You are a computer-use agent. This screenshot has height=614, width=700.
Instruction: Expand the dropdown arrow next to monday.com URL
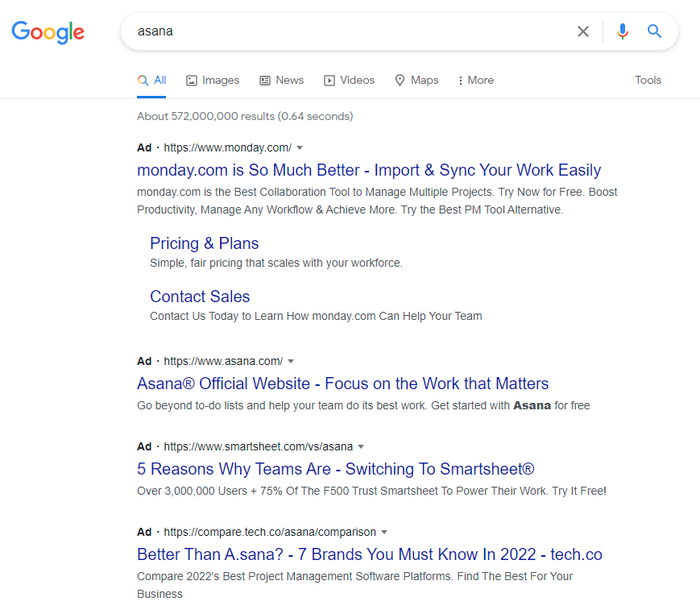pos(300,147)
